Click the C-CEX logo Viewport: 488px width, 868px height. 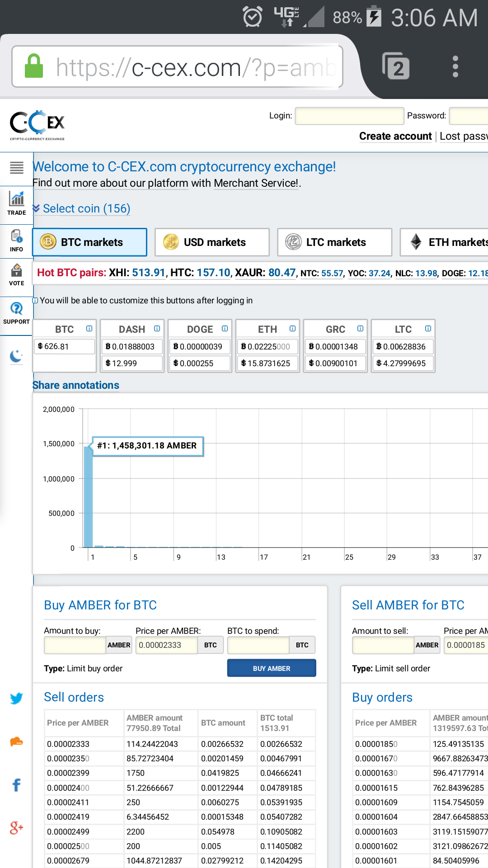[38, 125]
